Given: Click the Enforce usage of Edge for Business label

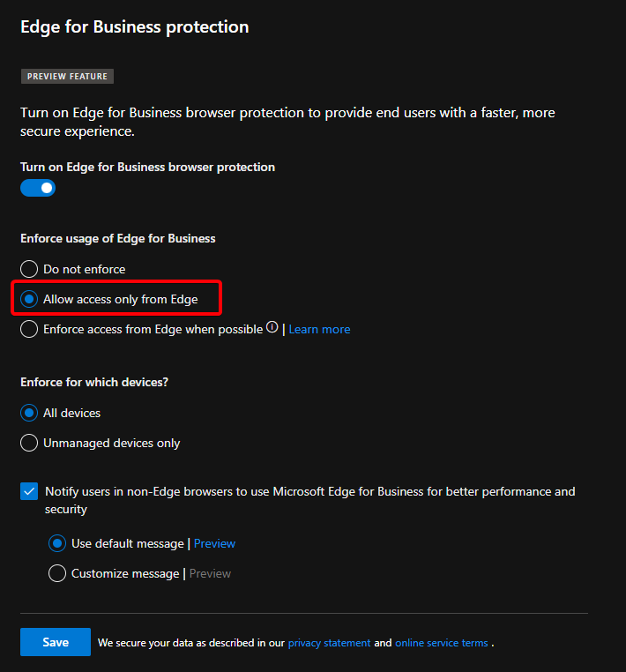Looking at the screenshot, I should [118, 238].
